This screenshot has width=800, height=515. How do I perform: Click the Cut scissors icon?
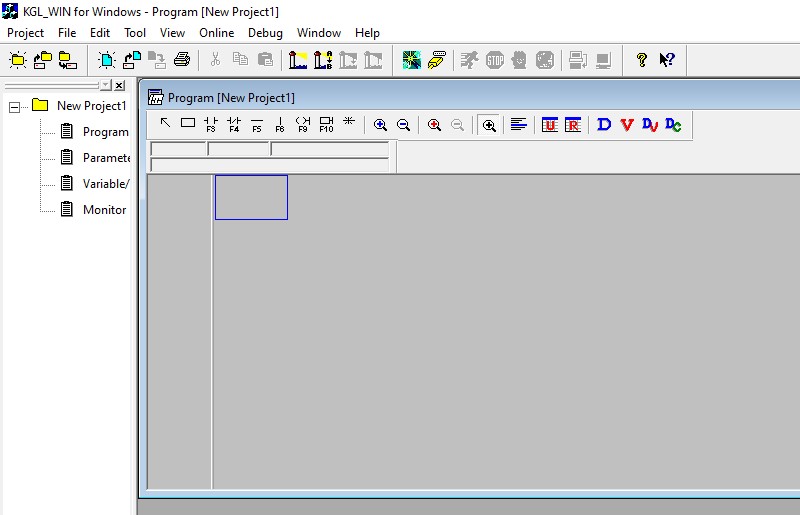pyautogui.click(x=215, y=60)
